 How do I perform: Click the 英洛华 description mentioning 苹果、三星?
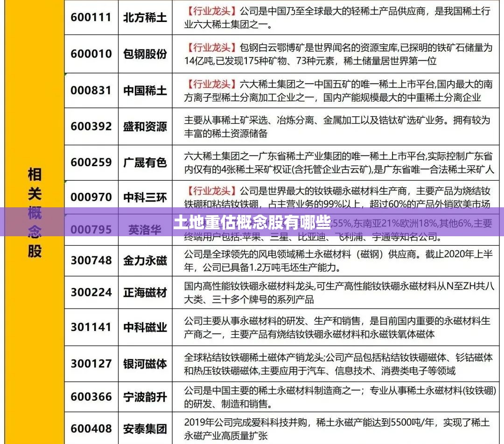[x=338, y=230]
